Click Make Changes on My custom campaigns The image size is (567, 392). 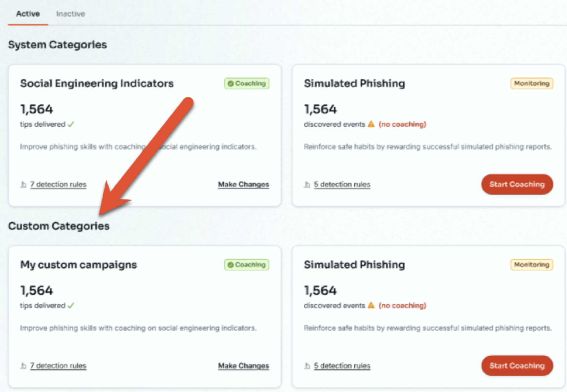pyautogui.click(x=244, y=366)
